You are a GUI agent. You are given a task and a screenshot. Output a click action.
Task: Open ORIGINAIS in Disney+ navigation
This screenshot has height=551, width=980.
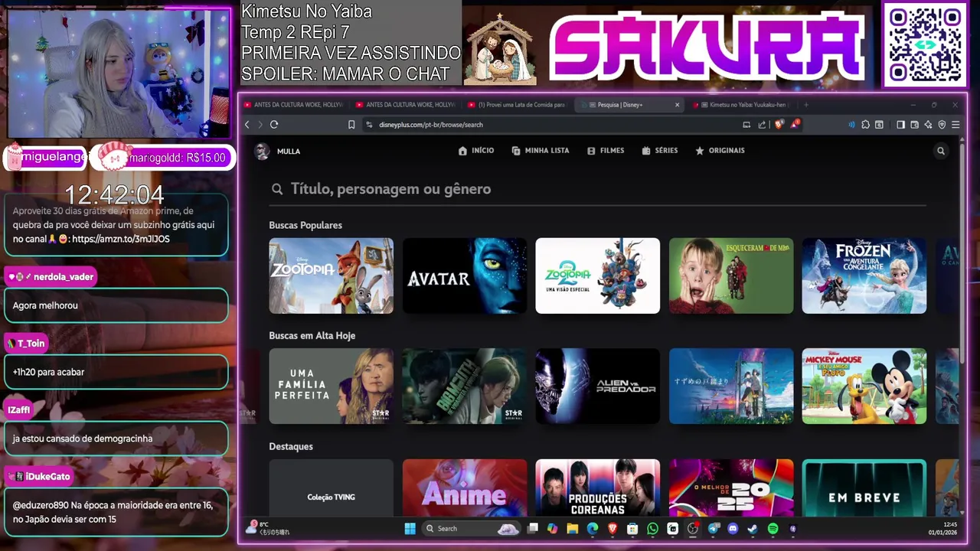(x=720, y=151)
